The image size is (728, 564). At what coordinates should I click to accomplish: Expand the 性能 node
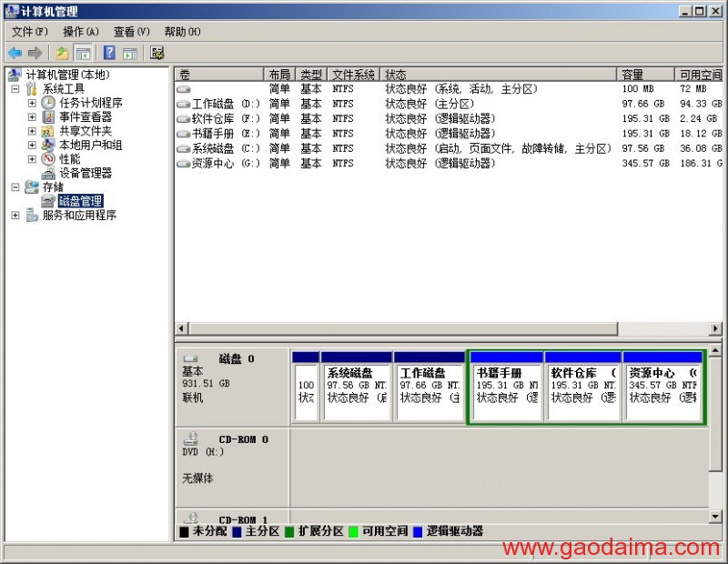pyautogui.click(x=32, y=159)
